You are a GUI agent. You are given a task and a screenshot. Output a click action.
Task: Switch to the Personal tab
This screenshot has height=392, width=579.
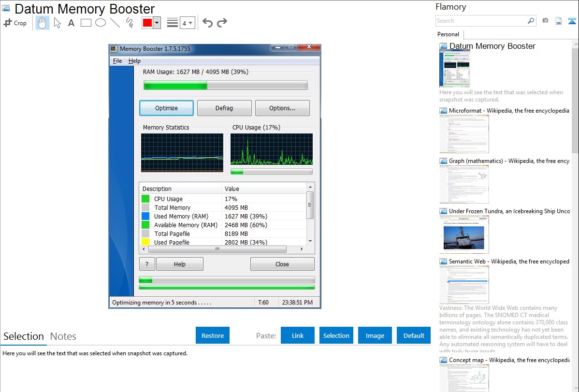coord(449,34)
